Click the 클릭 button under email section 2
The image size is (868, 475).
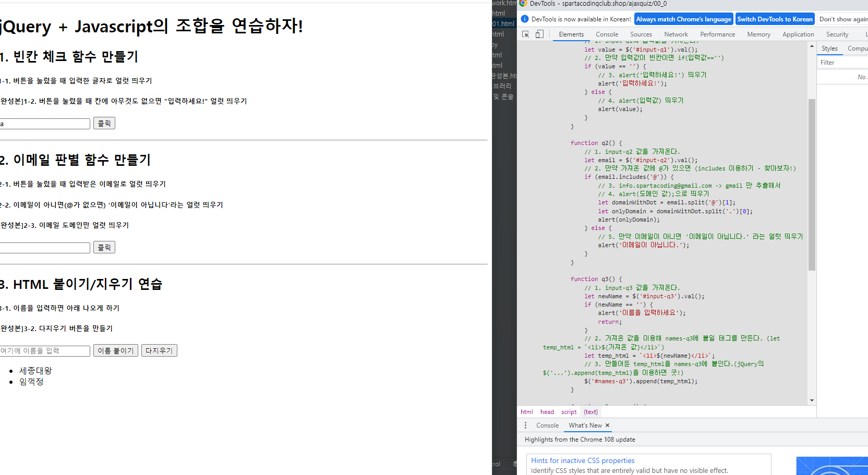click(x=104, y=247)
